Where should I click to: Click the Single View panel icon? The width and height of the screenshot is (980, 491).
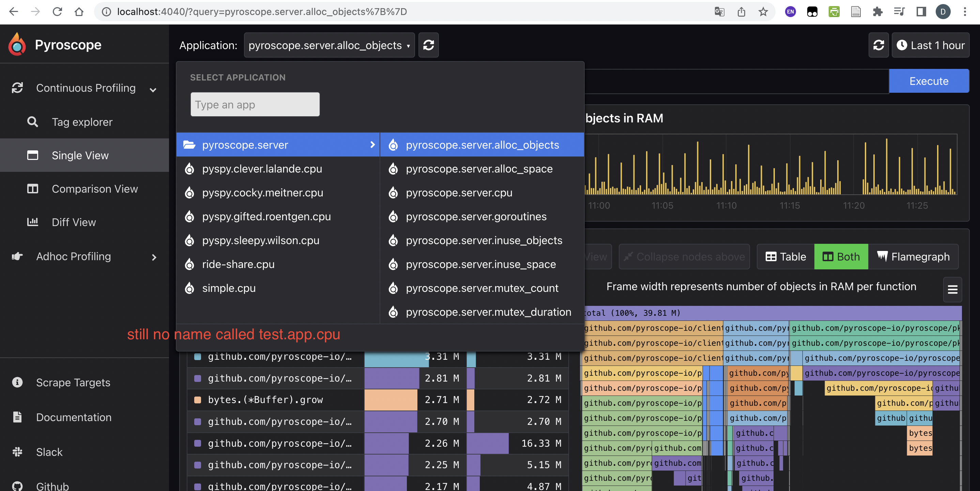pyautogui.click(x=33, y=155)
